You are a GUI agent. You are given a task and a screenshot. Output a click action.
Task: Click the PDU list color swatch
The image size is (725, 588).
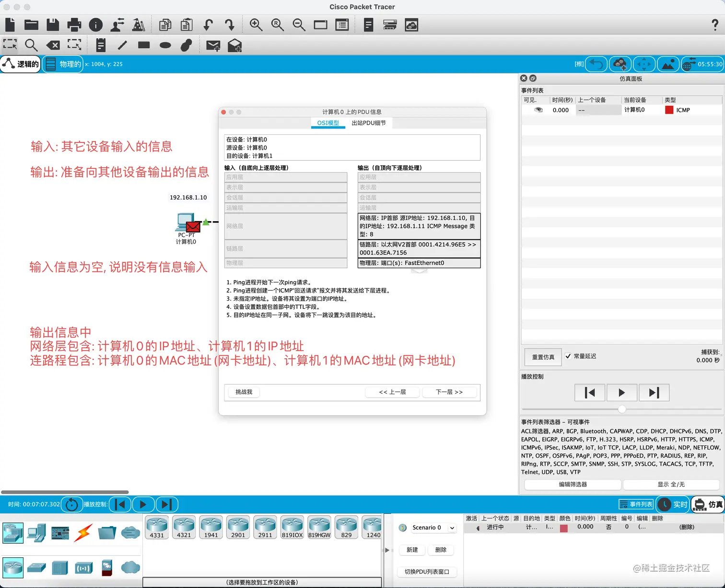[x=564, y=528]
